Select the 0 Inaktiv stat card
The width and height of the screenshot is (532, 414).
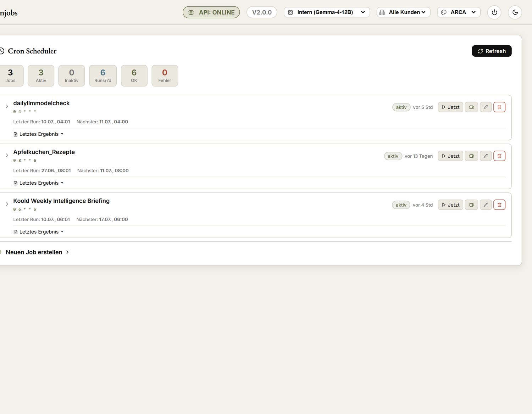(x=72, y=75)
